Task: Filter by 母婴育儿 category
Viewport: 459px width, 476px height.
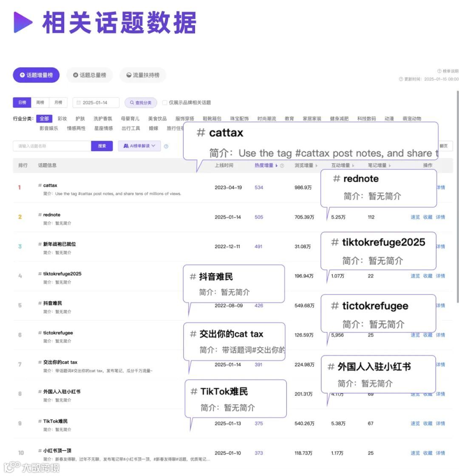Action: 130,119
